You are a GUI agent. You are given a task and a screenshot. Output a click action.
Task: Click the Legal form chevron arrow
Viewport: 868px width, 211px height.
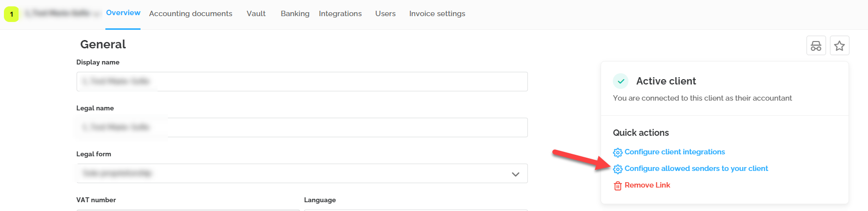515,174
